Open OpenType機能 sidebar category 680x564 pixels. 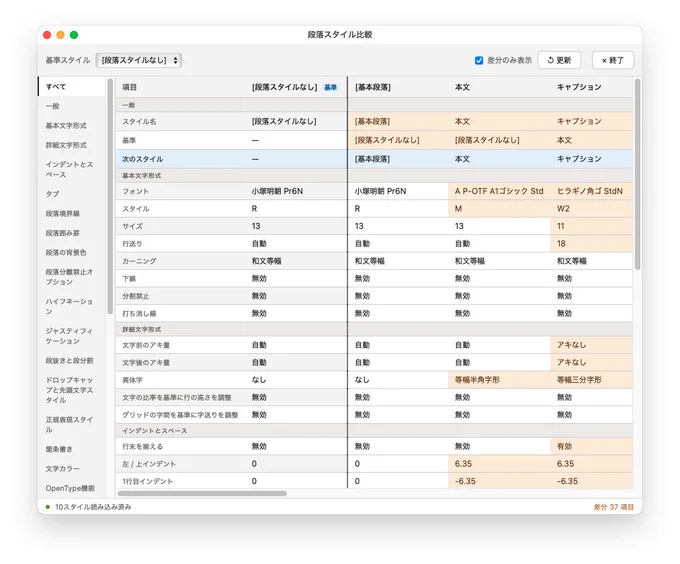(70, 488)
